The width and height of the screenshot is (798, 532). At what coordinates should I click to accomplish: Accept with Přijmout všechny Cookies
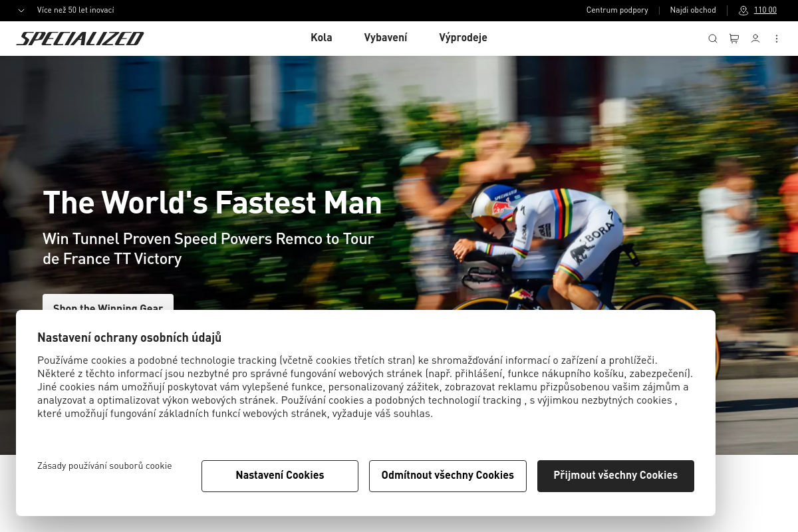(x=616, y=475)
